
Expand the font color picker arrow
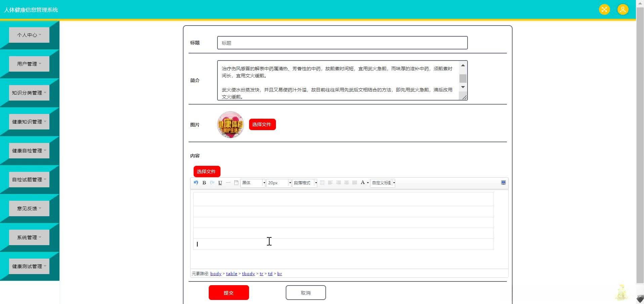tap(368, 183)
